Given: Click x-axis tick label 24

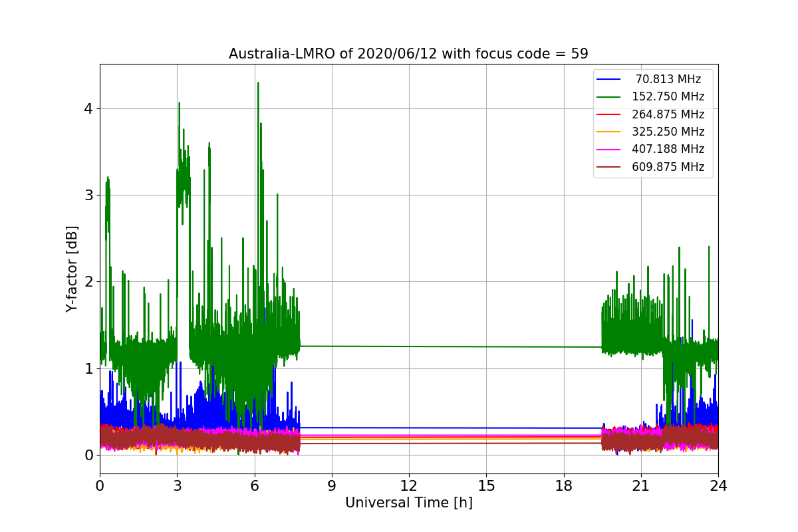Looking at the screenshot, I should click(718, 486).
